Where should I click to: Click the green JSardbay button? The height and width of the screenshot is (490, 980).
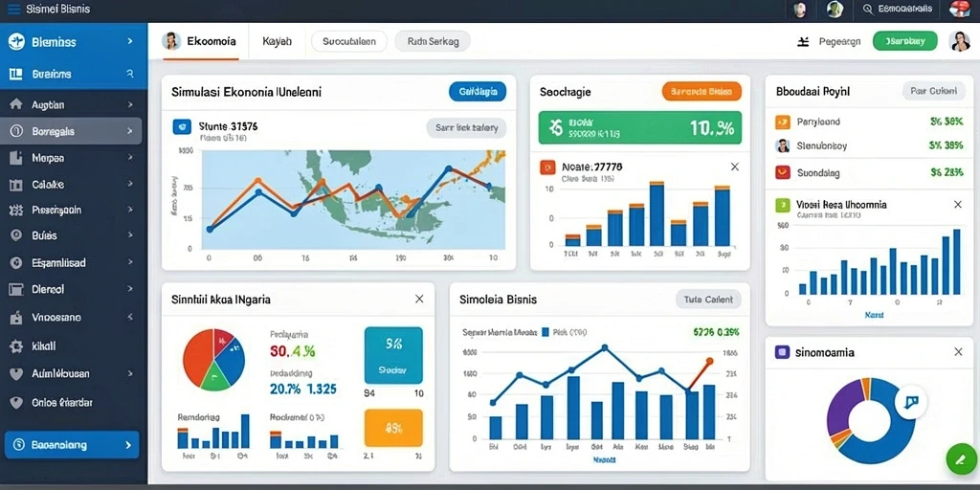tap(905, 41)
